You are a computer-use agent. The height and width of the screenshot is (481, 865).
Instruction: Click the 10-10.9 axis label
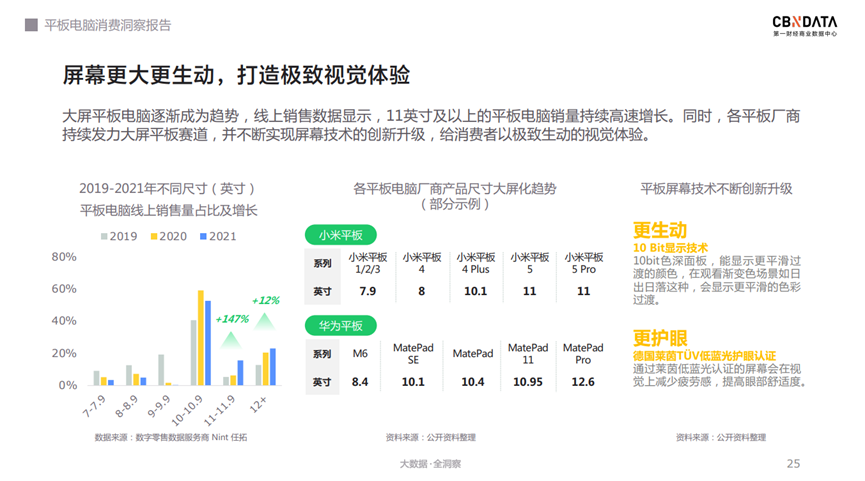[x=187, y=411]
